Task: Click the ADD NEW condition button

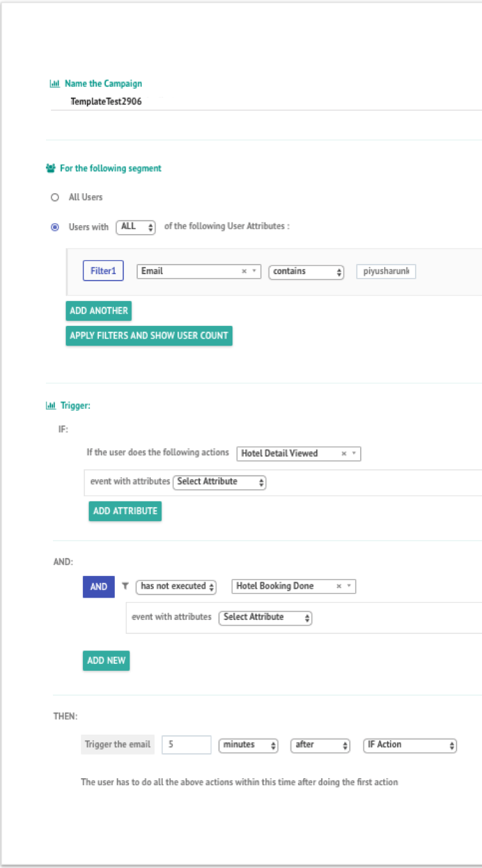Action: (106, 661)
